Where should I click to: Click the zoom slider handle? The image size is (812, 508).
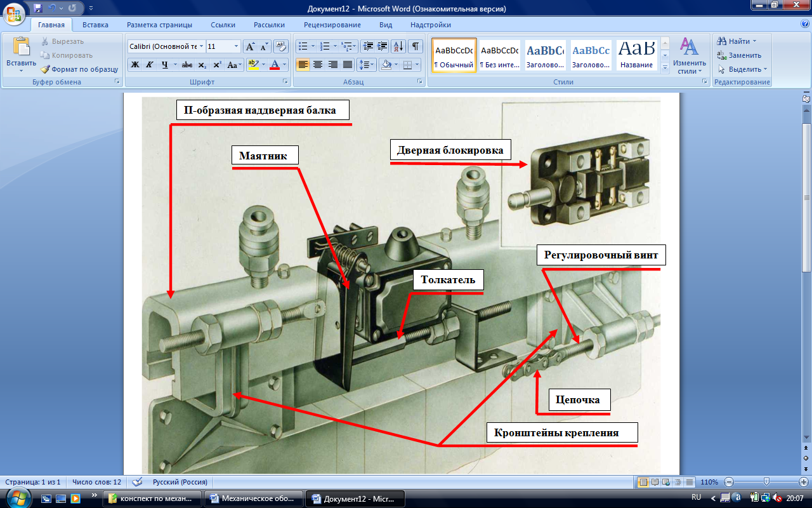tap(766, 482)
